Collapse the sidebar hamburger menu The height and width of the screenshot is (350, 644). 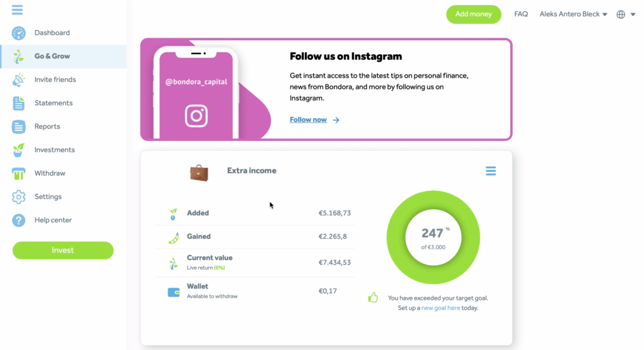[17, 10]
